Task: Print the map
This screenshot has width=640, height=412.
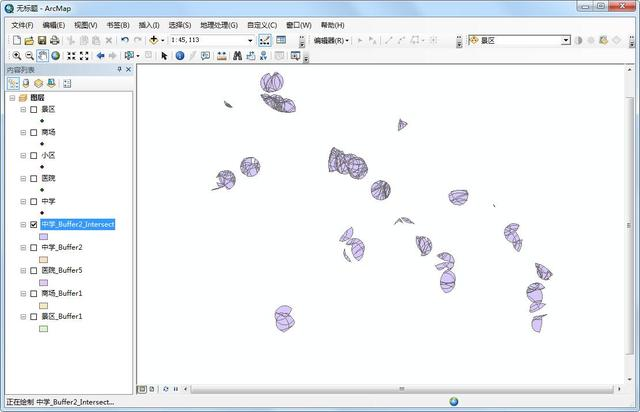Action: (54, 40)
